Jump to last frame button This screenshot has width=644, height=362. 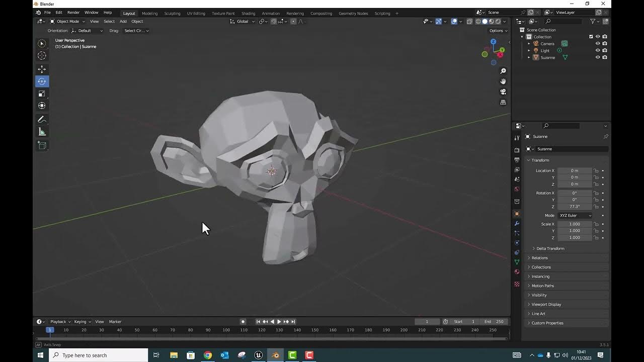pyautogui.click(x=293, y=322)
